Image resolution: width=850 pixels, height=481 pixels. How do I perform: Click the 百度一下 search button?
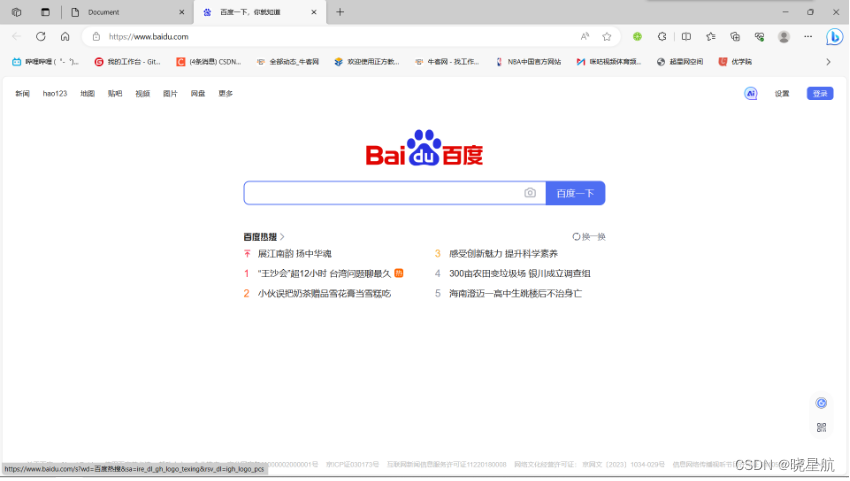point(575,193)
